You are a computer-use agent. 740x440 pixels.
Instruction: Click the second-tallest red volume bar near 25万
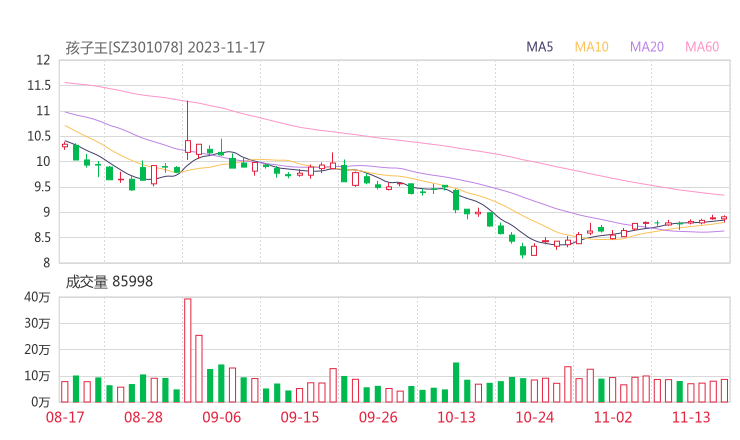click(199, 369)
